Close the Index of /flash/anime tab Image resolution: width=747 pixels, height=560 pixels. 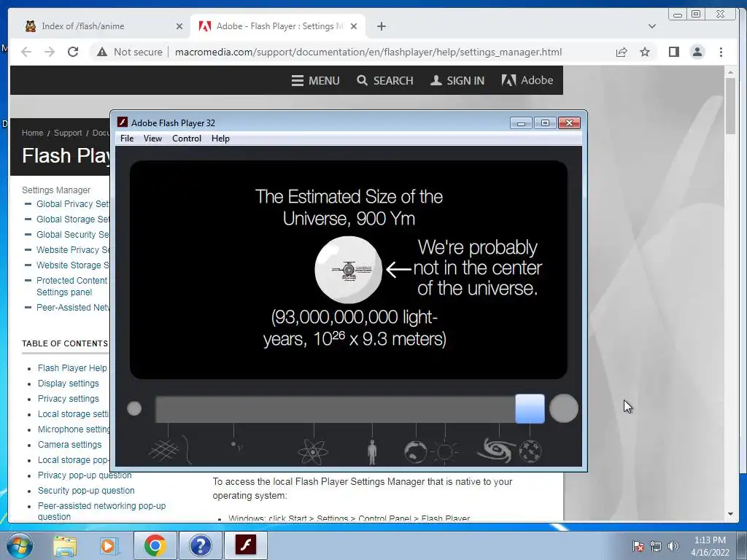click(179, 26)
